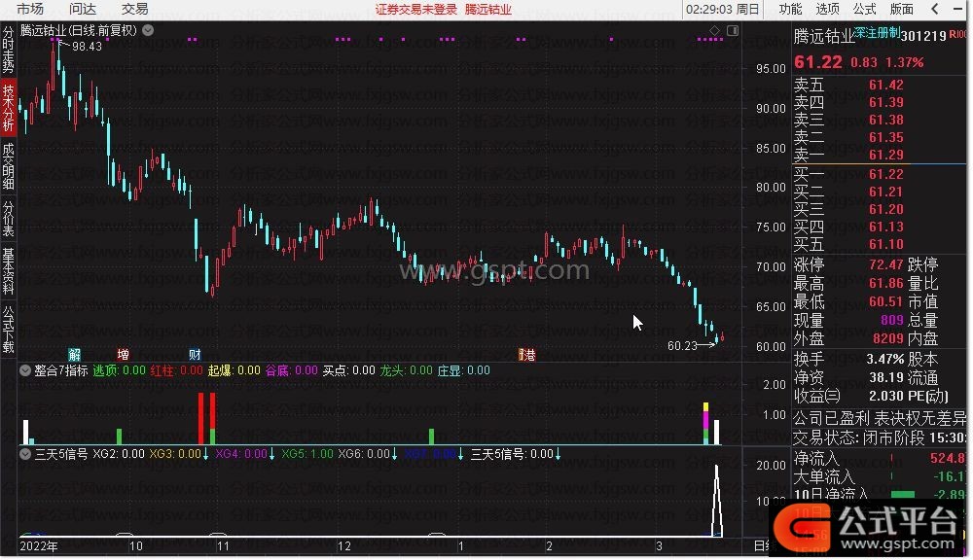Viewport: 973px width, 560px height.
Task: Click the 02:29:03 周日 clock display
Action: click(723, 10)
